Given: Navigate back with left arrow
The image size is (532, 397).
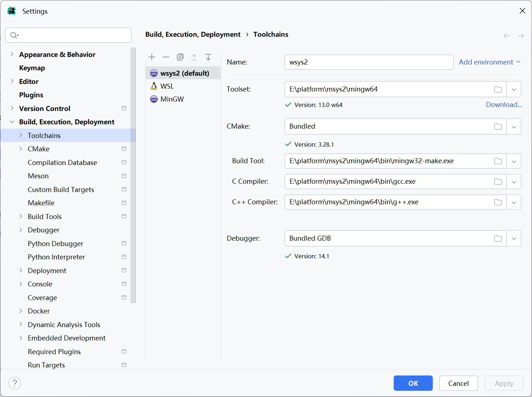Looking at the screenshot, I should coord(507,35).
